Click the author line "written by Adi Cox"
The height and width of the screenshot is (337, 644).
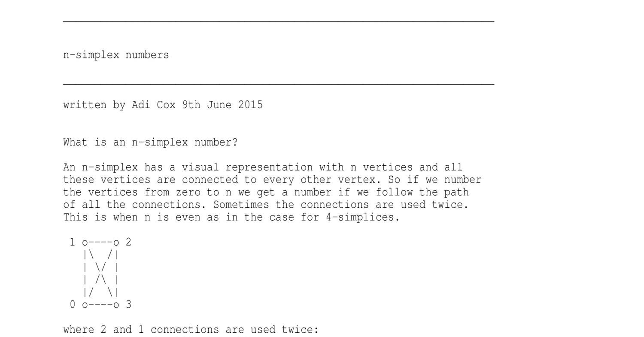(x=119, y=105)
